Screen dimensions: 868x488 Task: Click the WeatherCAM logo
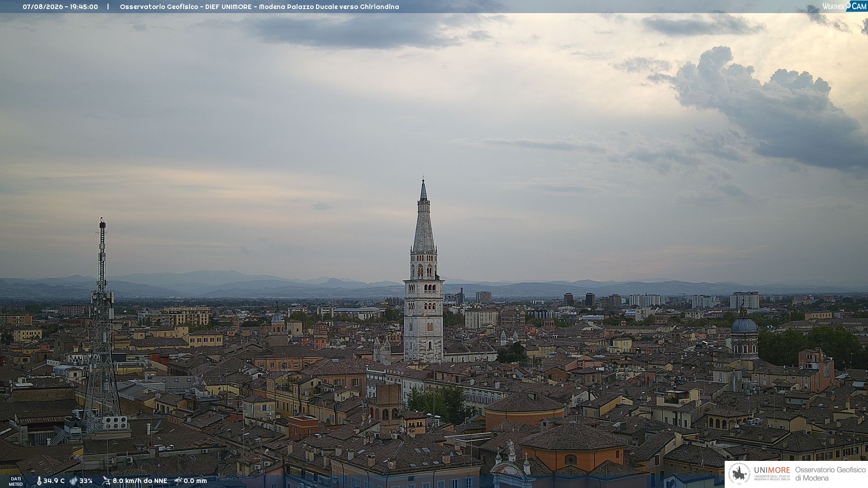click(x=844, y=6)
